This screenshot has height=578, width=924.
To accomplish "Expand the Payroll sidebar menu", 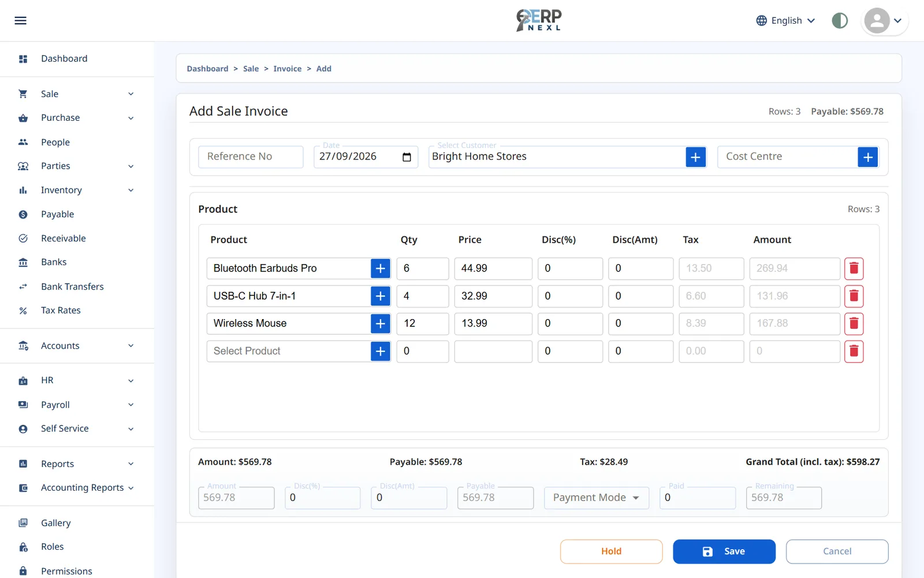I will click(x=77, y=405).
